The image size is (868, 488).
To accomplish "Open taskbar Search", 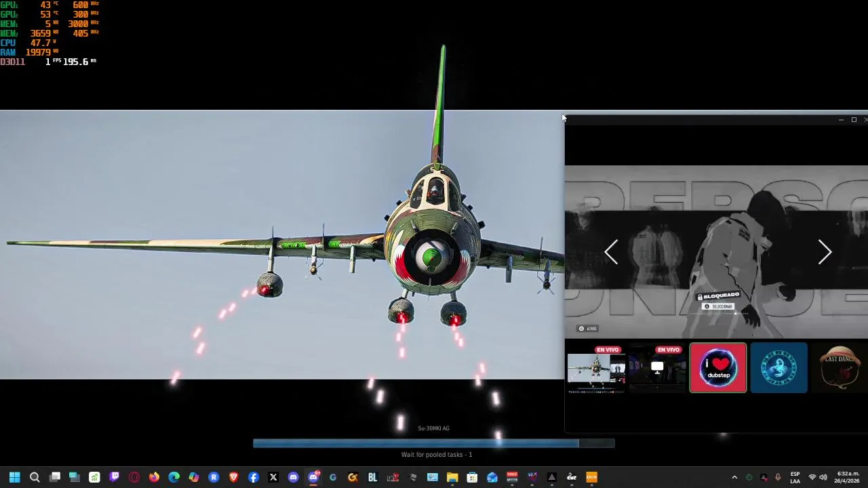I will [35, 477].
